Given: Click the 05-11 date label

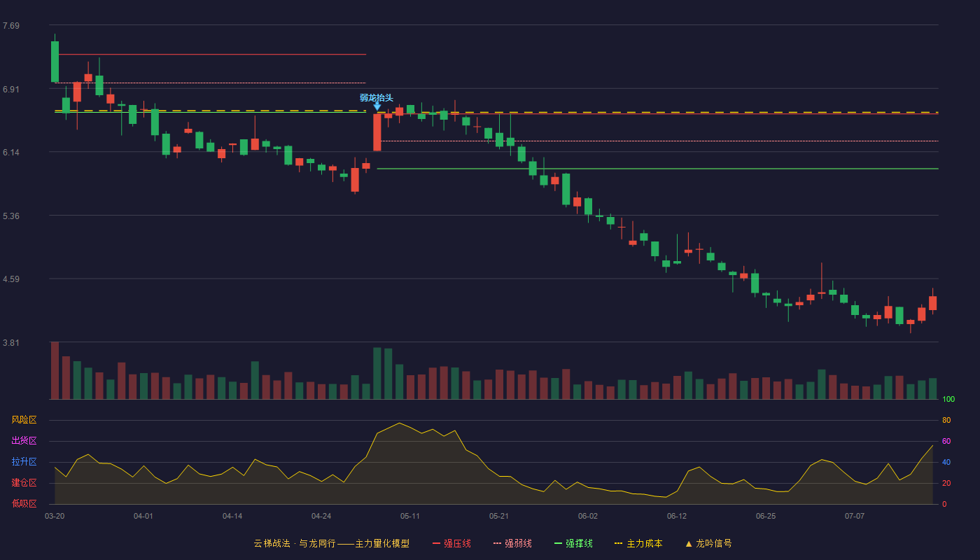Looking at the screenshot, I should (410, 516).
